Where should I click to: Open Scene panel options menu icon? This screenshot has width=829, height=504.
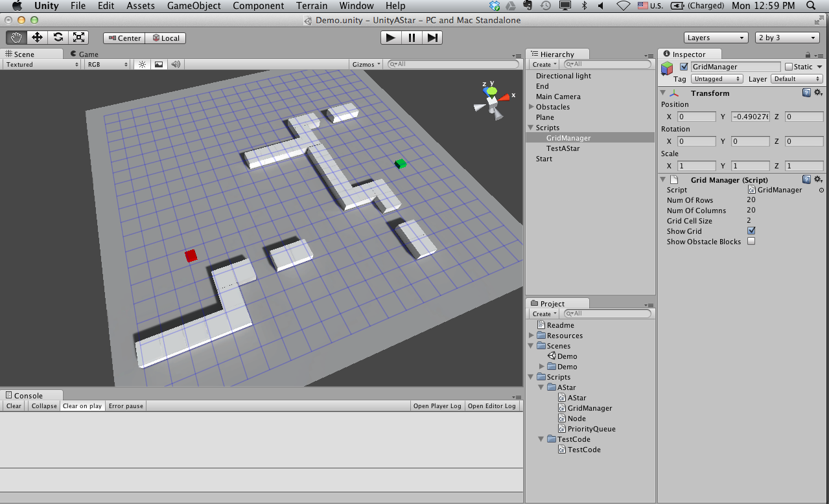coord(517,56)
